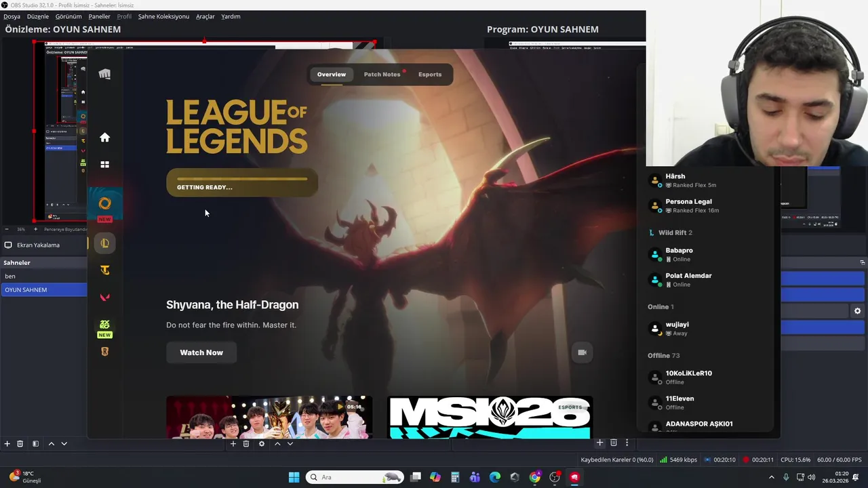
Task: Collapse the Online friends group
Action: [x=660, y=306]
